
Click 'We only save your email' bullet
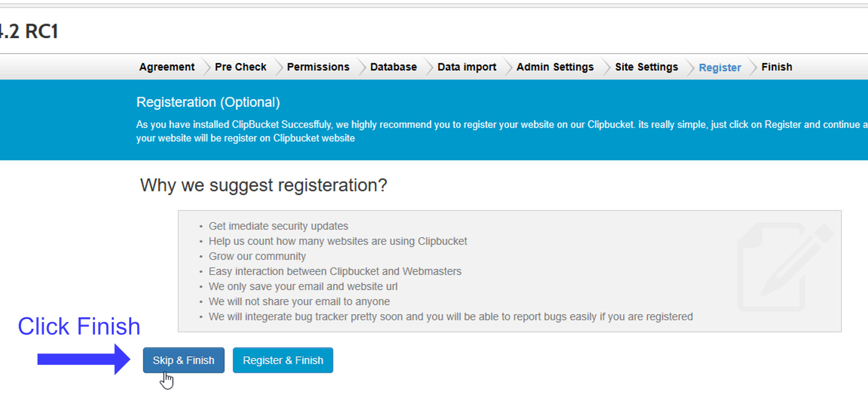303,286
